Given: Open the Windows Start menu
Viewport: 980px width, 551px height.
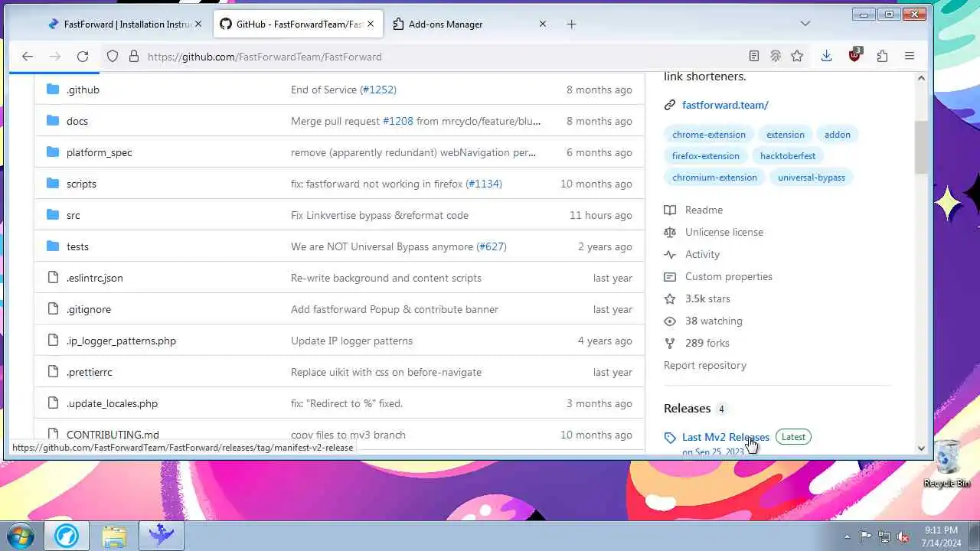Looking at the screenshot, I should [x=20, y=535].
